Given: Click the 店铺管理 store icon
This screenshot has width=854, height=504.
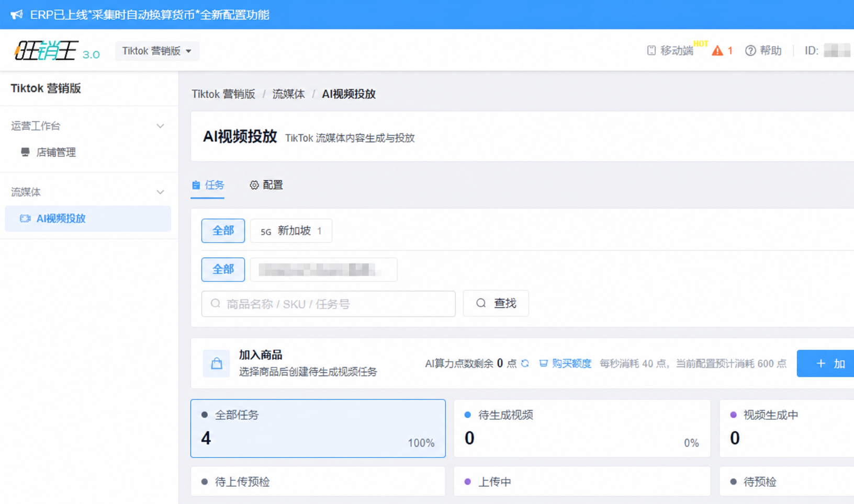Looking at the screenshot, I should (x=25, y=152).
